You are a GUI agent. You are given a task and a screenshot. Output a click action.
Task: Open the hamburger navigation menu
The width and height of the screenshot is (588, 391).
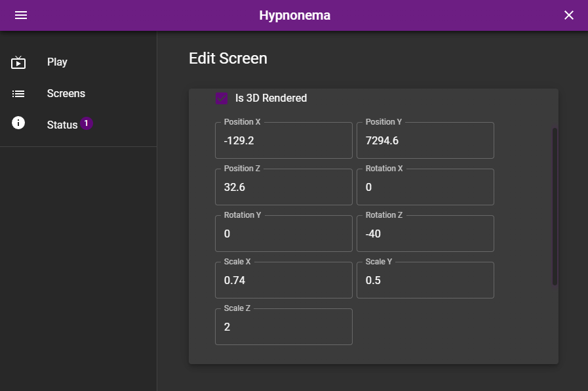[x=21, y=15]
